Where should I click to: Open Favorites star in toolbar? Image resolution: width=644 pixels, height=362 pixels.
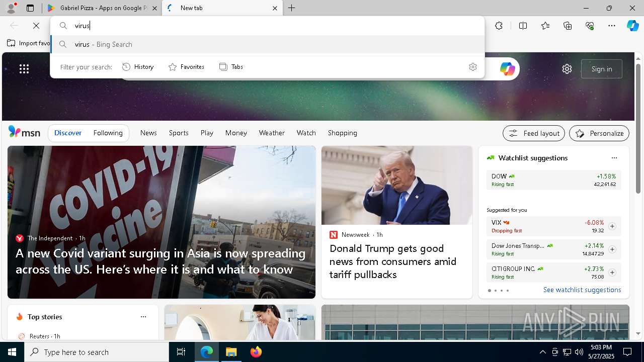pyautogui.click(x=545, y=26)
